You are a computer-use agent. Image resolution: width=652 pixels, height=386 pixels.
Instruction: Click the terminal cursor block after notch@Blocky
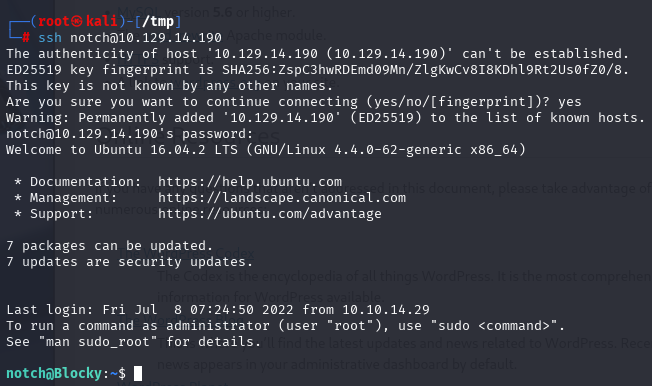tap(138, 373)
